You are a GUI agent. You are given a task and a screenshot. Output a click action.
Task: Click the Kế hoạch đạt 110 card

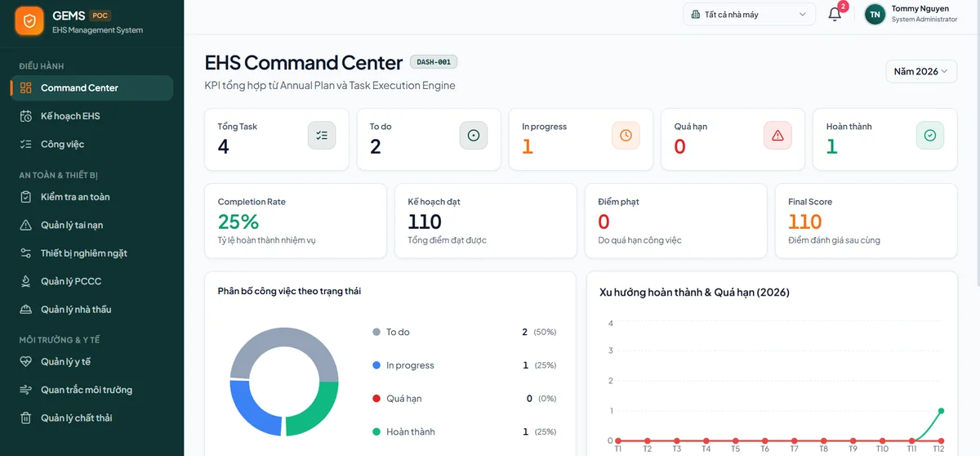coord(485,221)
